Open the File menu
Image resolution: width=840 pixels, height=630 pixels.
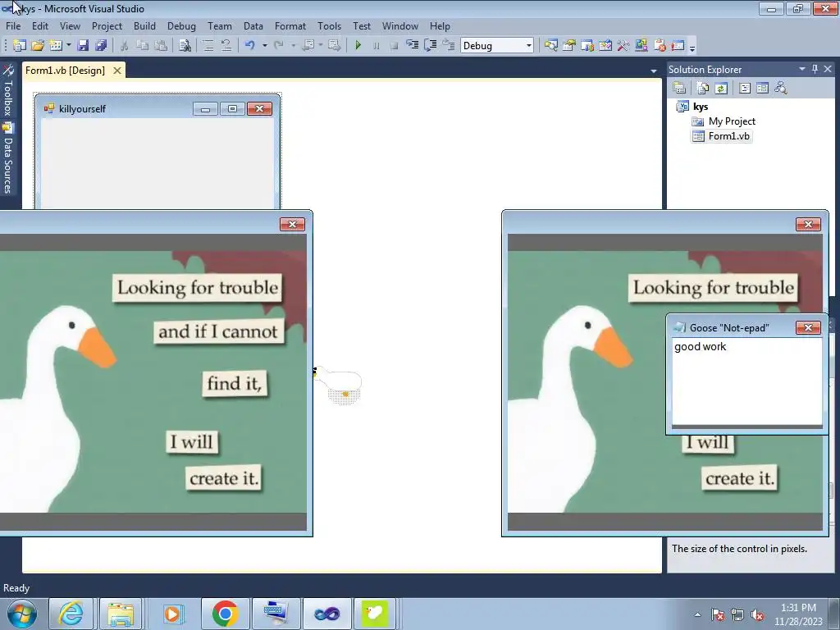[13, 25]
